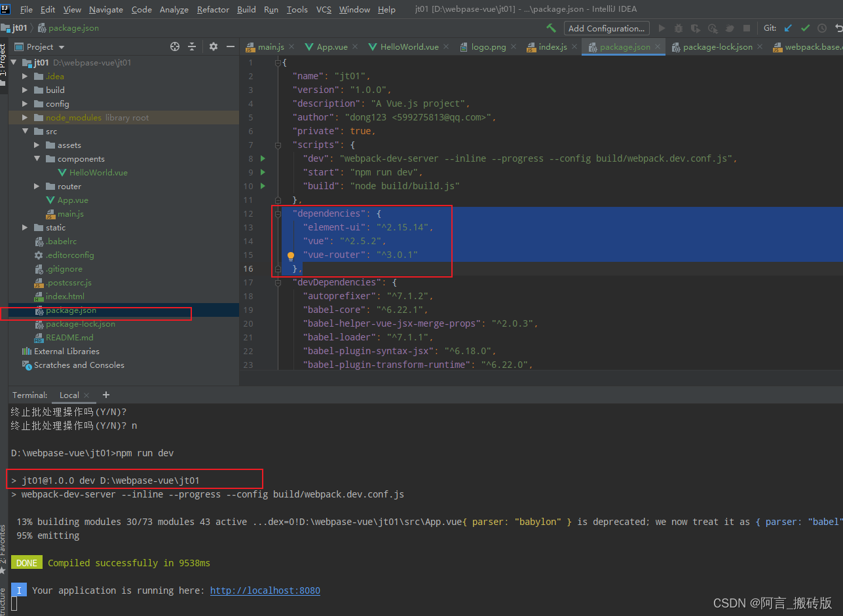
Task: Select main.js in the project tree
Action: pyautogui.click(x=70, y=213)
